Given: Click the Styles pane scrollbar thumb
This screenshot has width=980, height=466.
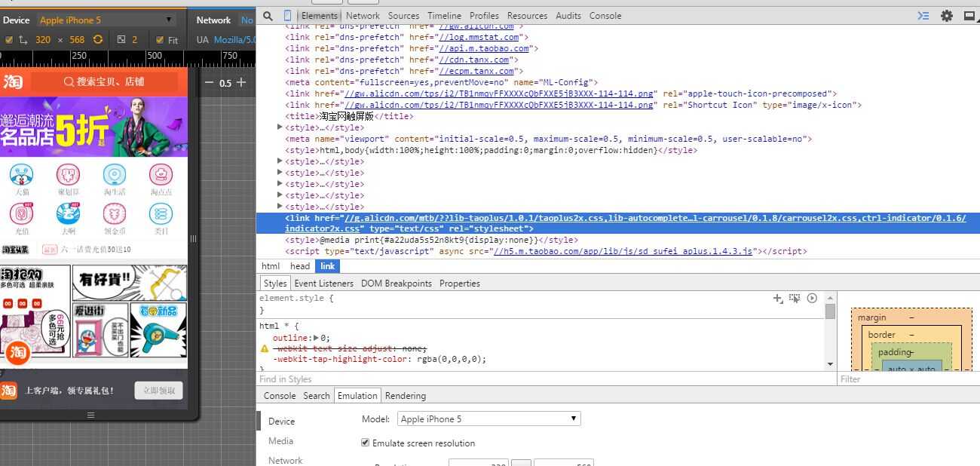Looking at the screenshot, I should pos(831,311).
